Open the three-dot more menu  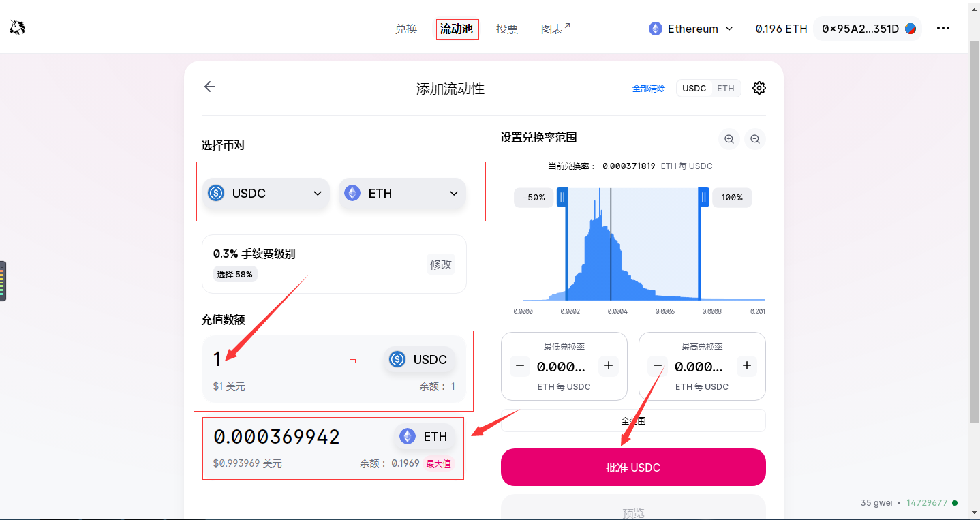click(x=943, y=28)
